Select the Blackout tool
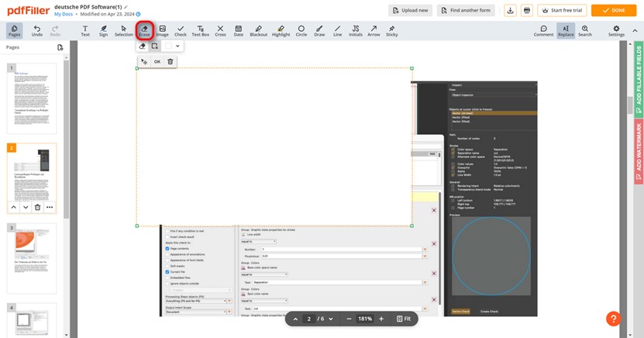This screenshot has width=644, height=338. (x=258, y=30)
